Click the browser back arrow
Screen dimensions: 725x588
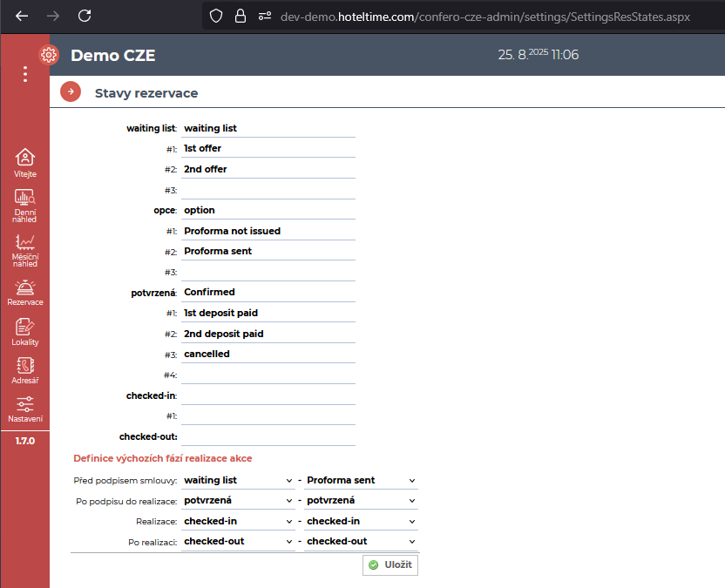[22, 17]
